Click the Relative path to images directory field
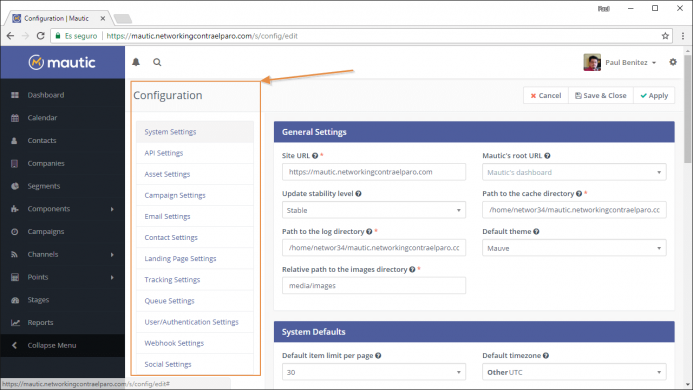This screenshot has height=390, width=693. [x=374, y=286]
